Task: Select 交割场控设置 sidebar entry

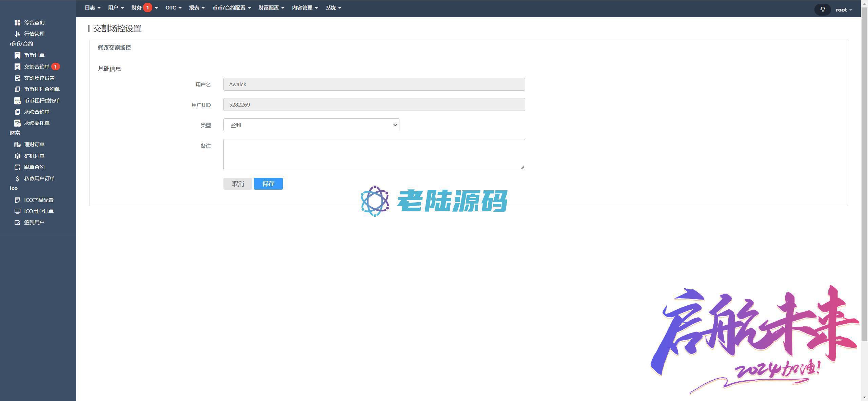Action: coord(39,78)
